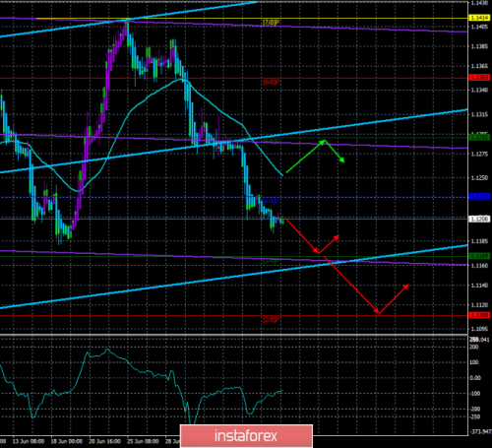Click the 20 Jun 16:00 time label
The height and width of the screenshot is (448, 492).
(x=104, y=441)
